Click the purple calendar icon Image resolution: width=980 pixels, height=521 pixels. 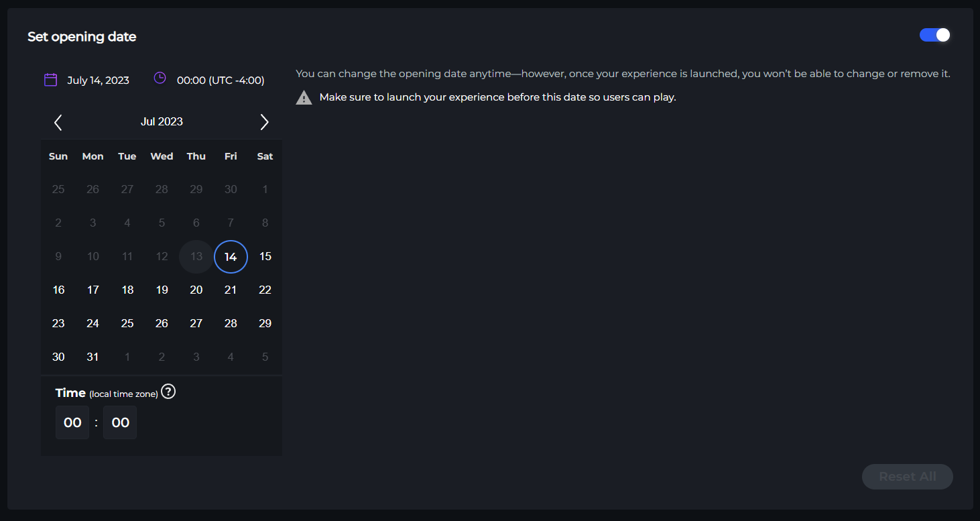coord(50,80)
